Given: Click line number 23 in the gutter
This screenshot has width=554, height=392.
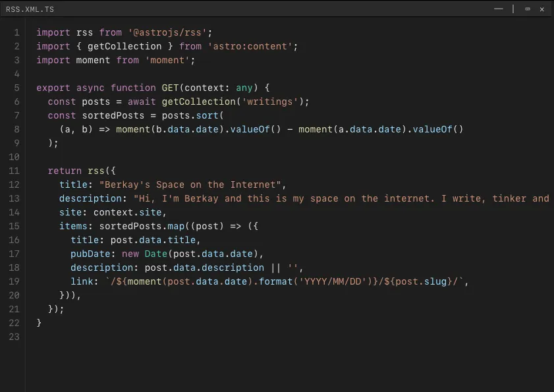Looking at the screenshot, I should 14,337.
